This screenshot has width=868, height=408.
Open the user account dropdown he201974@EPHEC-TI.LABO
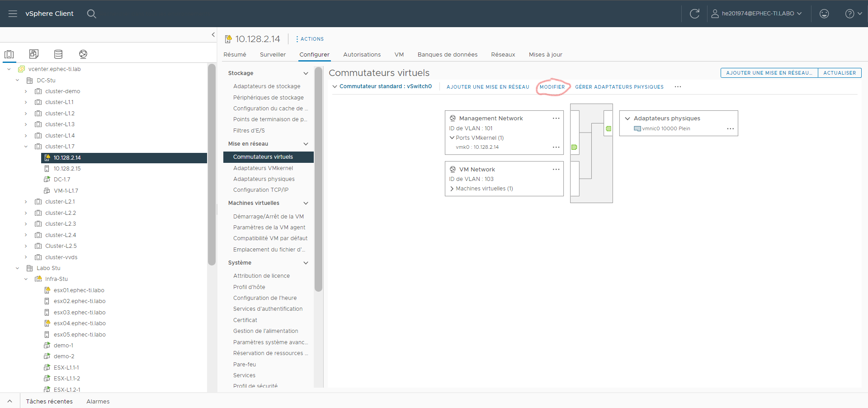tap(756, 14)
